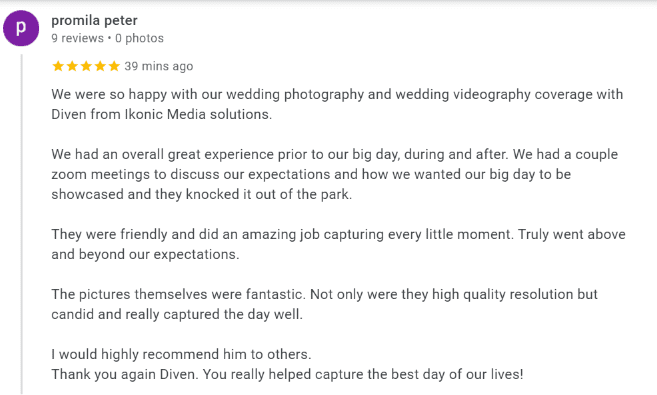This screenshot has height=395, width=657.
Task: Click the gray vertical line beside the review
Action: point(21,224)
